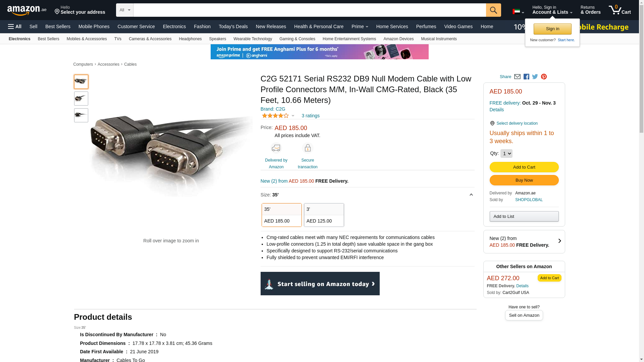Open the star rating popover
Image resolution: width=644 pixels, height=362 pixels.
coord(278,116)
